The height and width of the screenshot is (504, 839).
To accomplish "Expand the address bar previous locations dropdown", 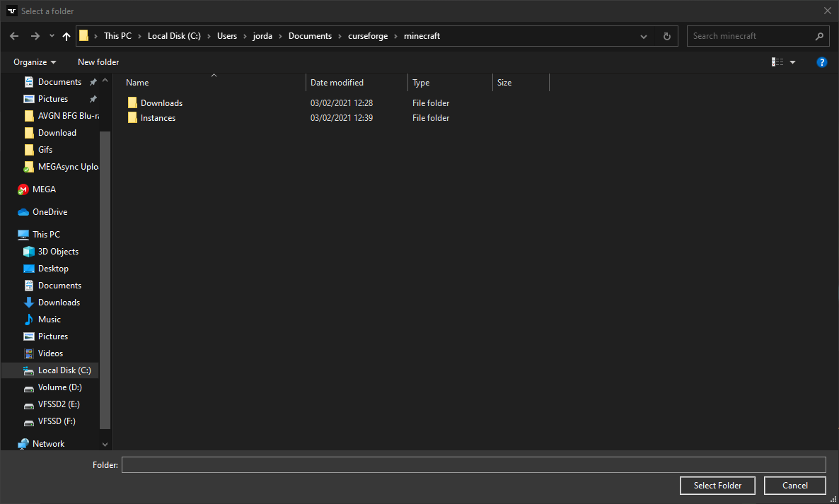I will pos(644,36).
